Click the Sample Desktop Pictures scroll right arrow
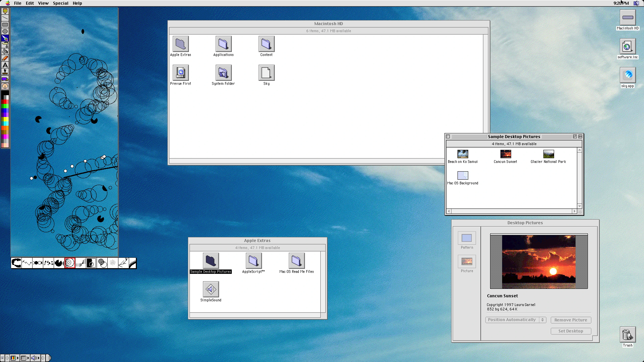Screen dimensions: 644x362 pyautogui.click(x=575, y=211)
